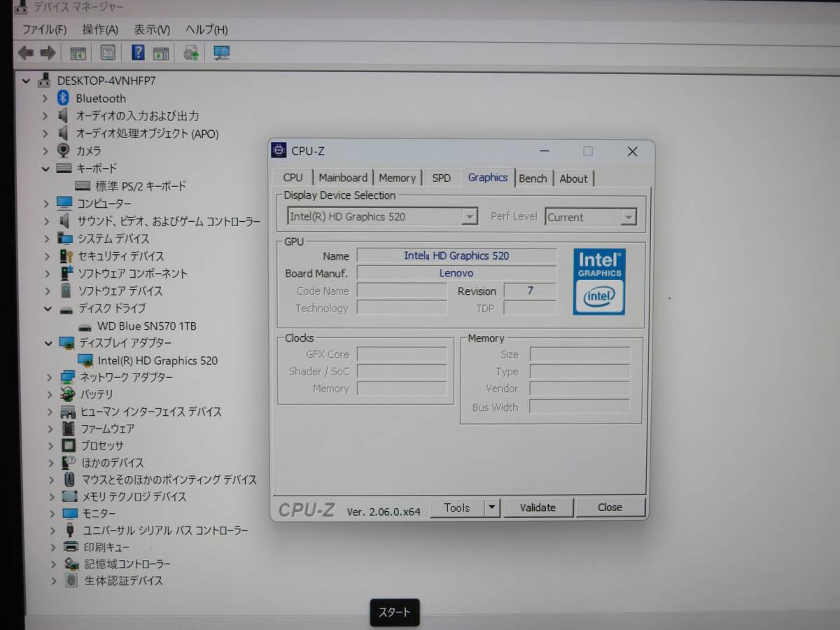840x630 pixels.
Task: Collapse the ディスク ドライブ node
Action: [48, 309]
